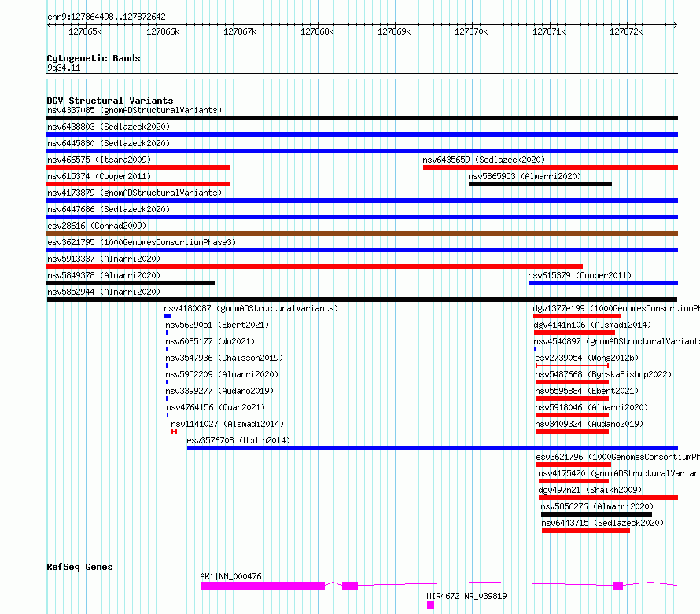Open nsv4175420 gnomADStructuralVariants entry
Image resolution: width=700 pixels, height=614 pixels.
click(619, 473)
